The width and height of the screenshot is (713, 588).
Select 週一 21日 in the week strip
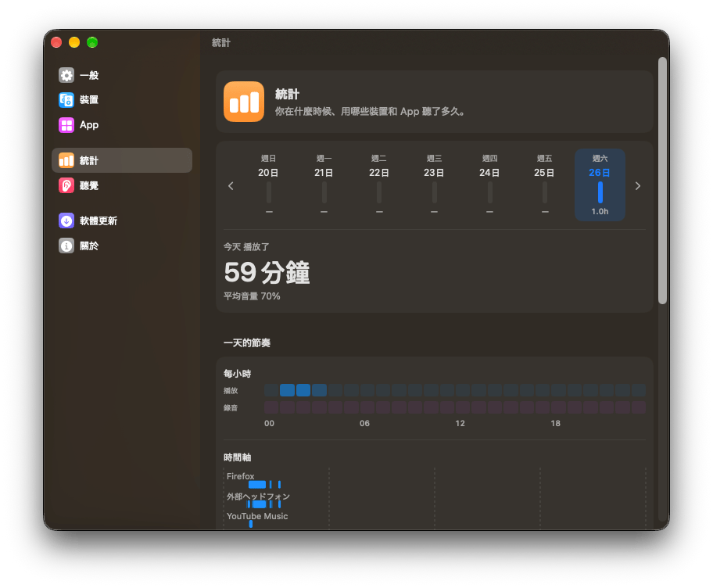coord(324,185)
